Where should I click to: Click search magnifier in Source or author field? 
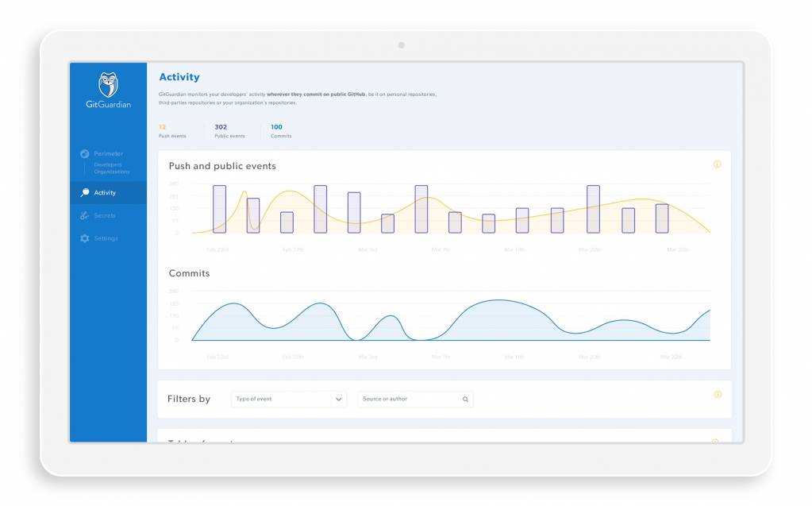[465, 400]
